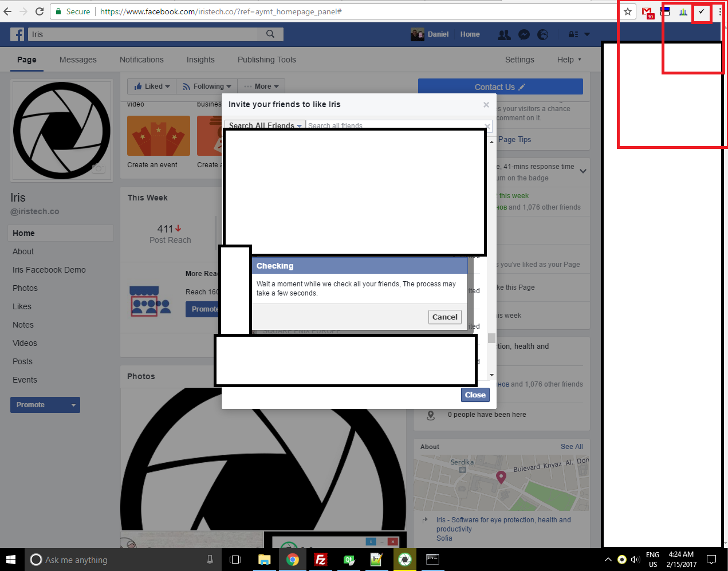The image size is (728, 571).
Task: Open the globe Notifications icon
Action: click(542, 35)
